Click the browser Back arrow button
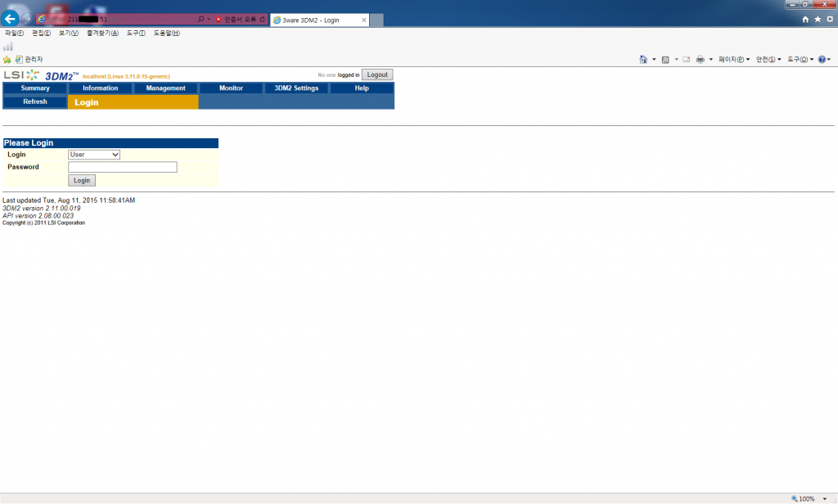Viewport: 838px width, 504px height. tap(10, 19)
